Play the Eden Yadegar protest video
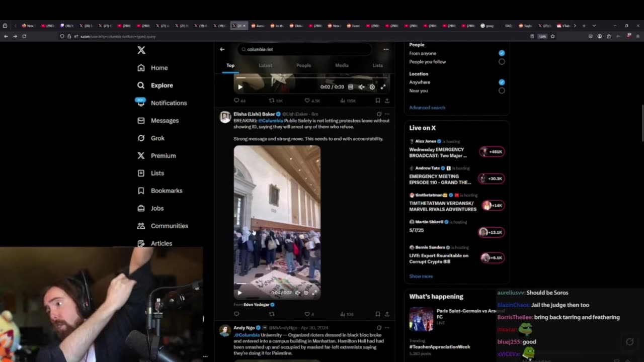This screenshot has width=644, height=362. pyautogui.click(x=239, y=293)
